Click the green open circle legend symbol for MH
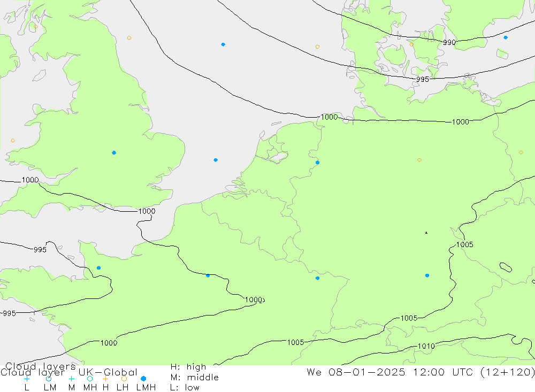The width and height of the screenshot is (535, 392). coord(90,379)
